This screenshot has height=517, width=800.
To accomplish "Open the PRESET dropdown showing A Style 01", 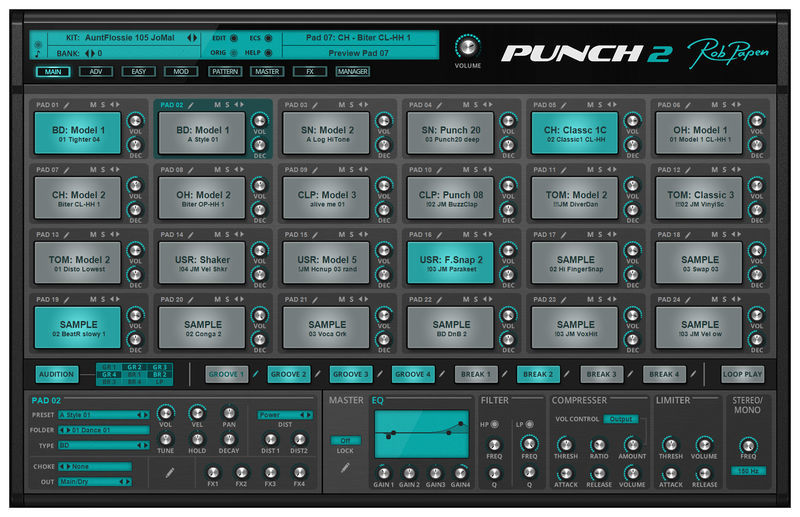I will [x=104, y=415].
